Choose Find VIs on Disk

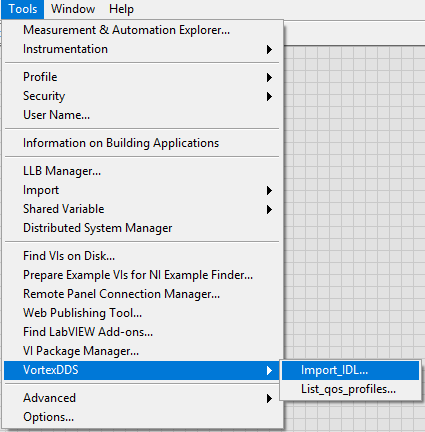[142, 256]
